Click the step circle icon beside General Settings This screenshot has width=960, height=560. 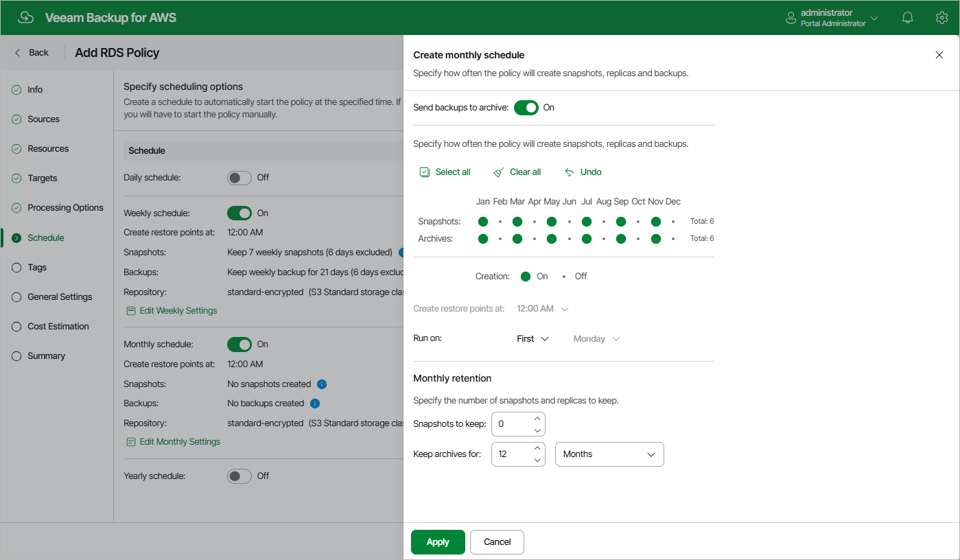pos(16,297)
